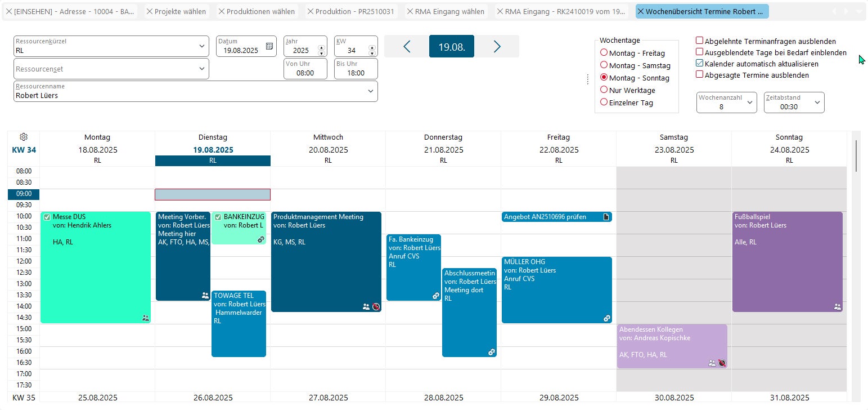868x410 pixels.
Task: Click the red clock icon on Produktmanagement Meeting
Action: (x=376, y=307)
